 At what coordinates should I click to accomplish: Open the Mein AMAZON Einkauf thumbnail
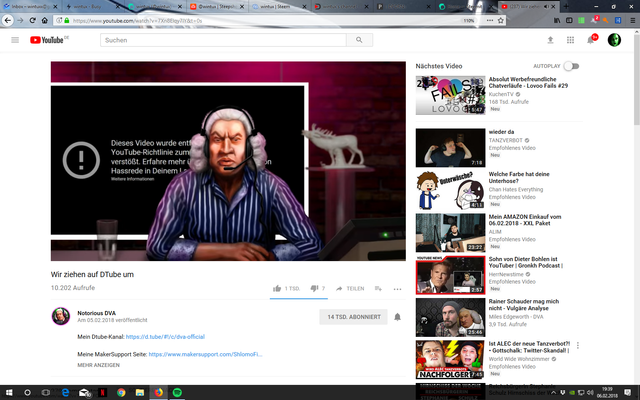pyautogui.click(x=450, y=233)
